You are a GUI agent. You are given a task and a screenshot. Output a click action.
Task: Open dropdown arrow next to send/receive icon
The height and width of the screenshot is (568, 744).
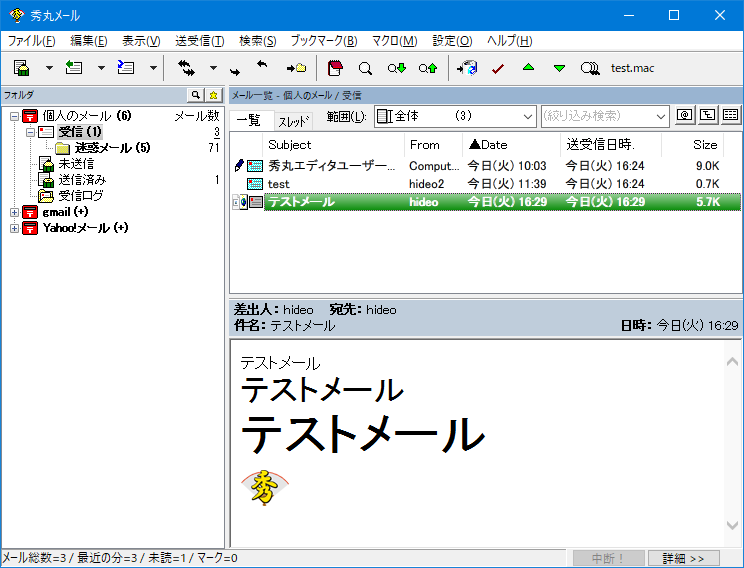(214, 68)
